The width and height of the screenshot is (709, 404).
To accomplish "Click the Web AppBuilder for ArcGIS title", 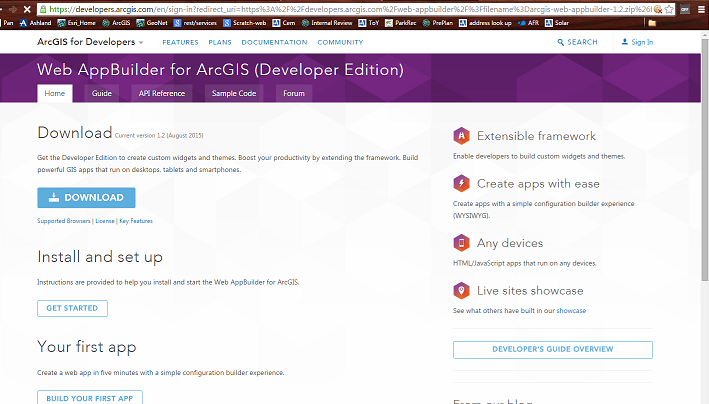I will click(220, 70).
